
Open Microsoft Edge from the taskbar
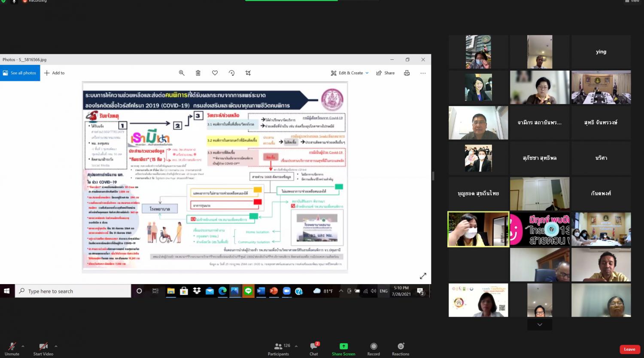[x=222, y=291]
